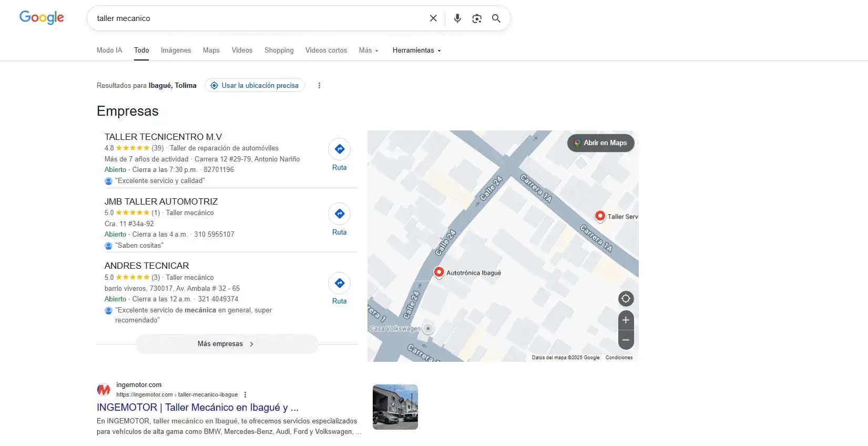Open search by image camera icon
The width and height of the screenshot is (868, 446).
coord(477,18)
